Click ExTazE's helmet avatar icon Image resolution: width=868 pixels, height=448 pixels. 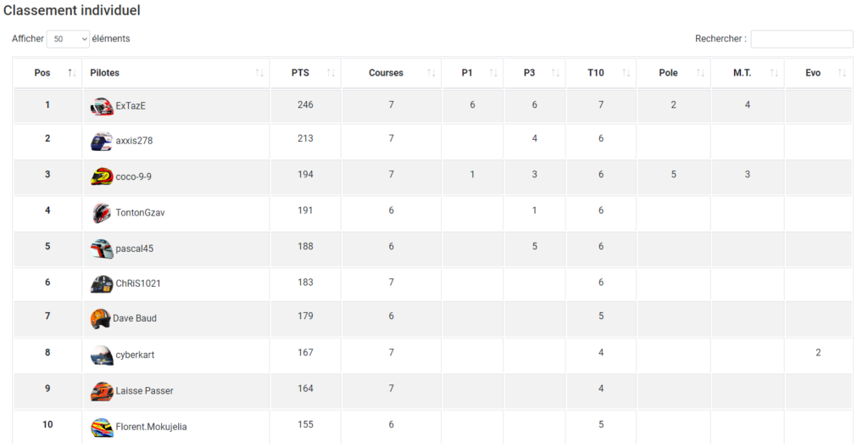tap(102, 106)
